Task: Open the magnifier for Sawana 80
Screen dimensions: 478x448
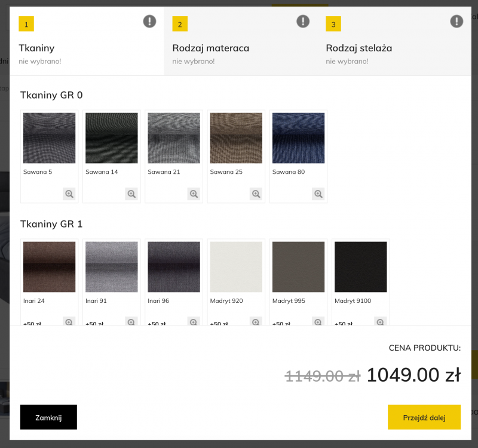Action: click(318, 194)
